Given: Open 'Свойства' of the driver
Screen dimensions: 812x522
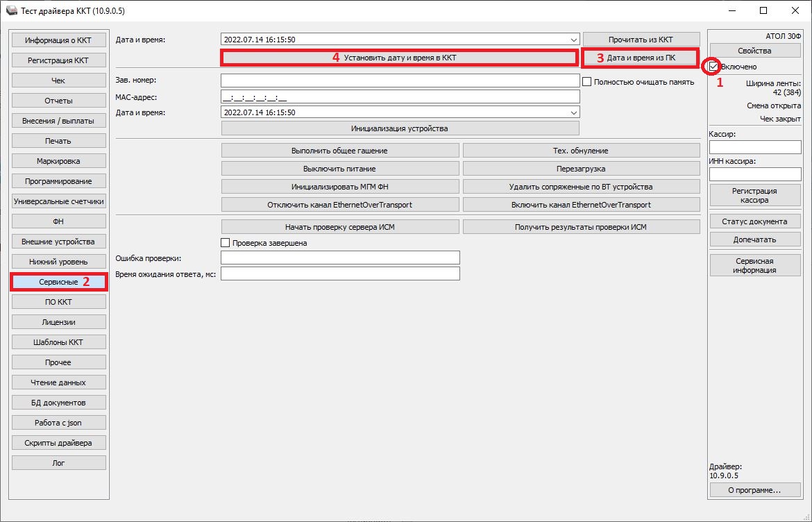Looking at the screenshot, I should (x=754, y=51).
